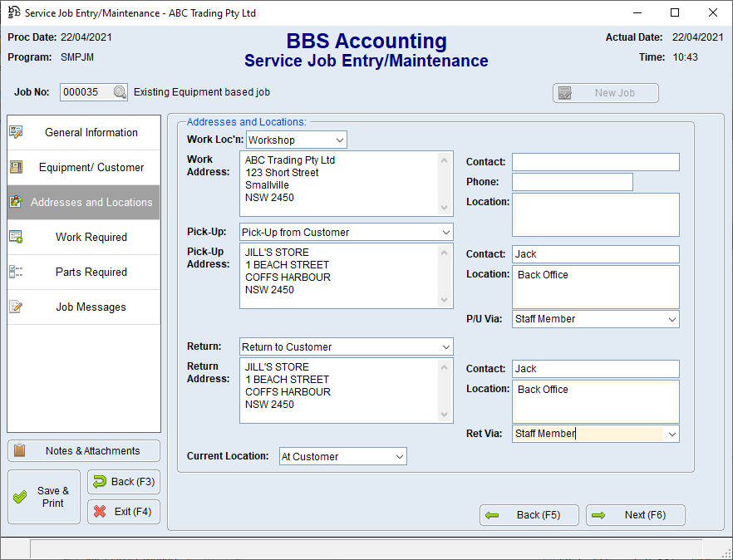Click the Job Messages notepad icon

click(x=16, y=307)
